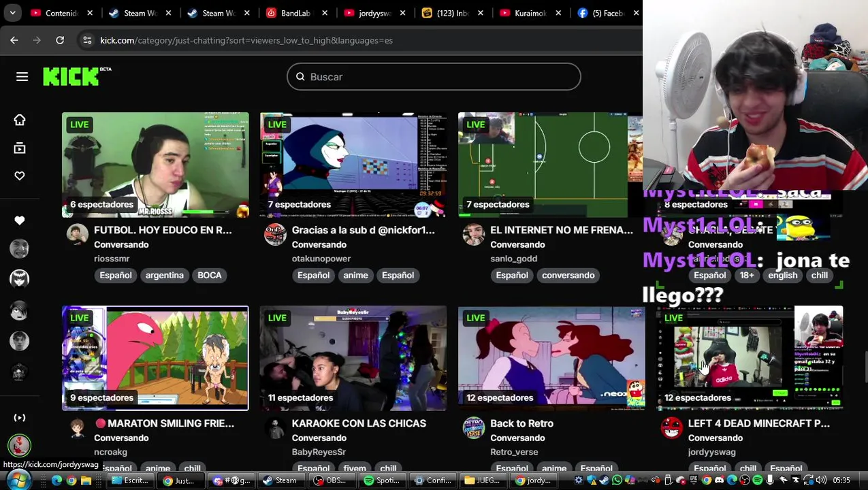The height and width of the screenshot is (490, 868).
Task: Click the BabyReyesSr username link
Action: [x=319, y=452]
